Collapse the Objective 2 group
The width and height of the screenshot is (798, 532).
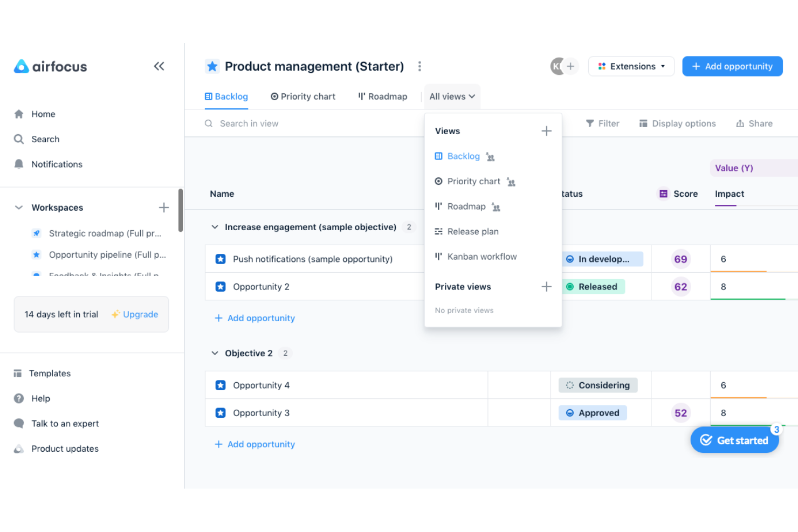click(x=215, y=353)
